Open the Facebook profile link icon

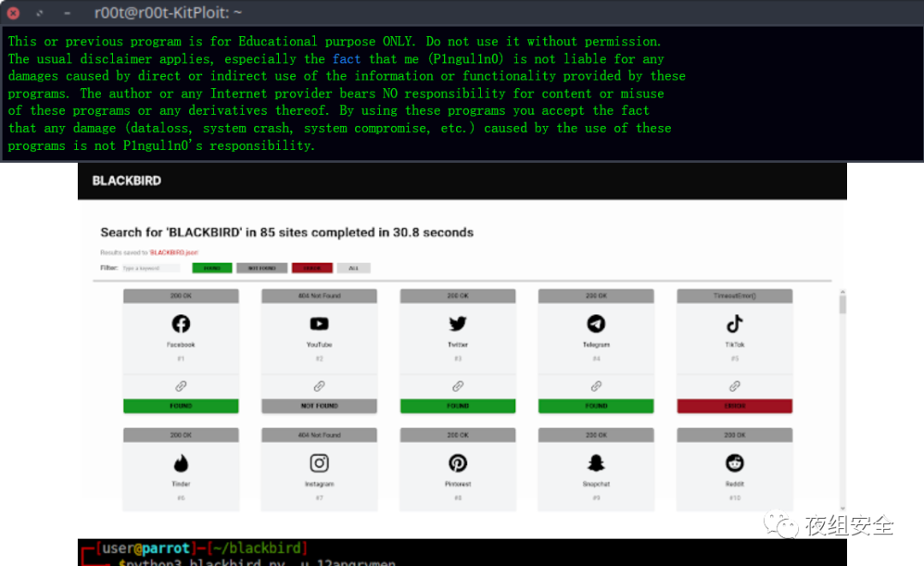click(x=181, y=386)
